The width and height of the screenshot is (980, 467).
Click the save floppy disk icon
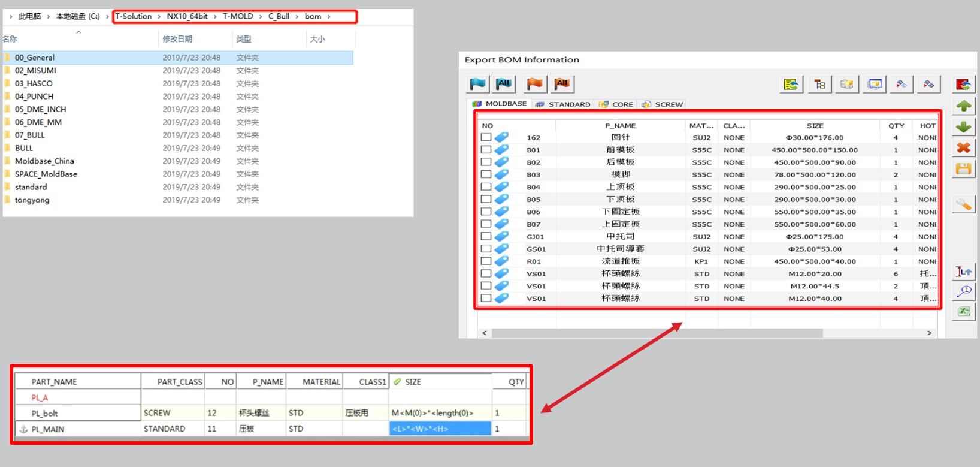pos(963,168)
